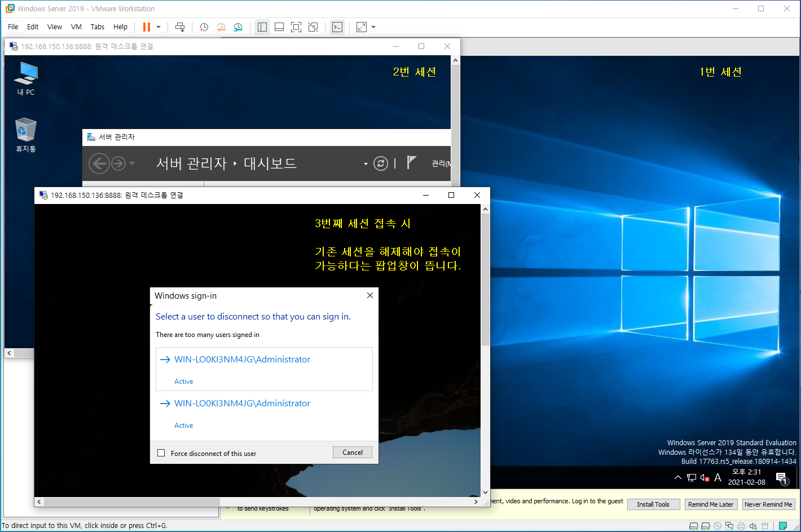Click hard disk icon next to CD/DVD icon
The image size is (801, 532).
pyautogui.click(x=706, y=526)
